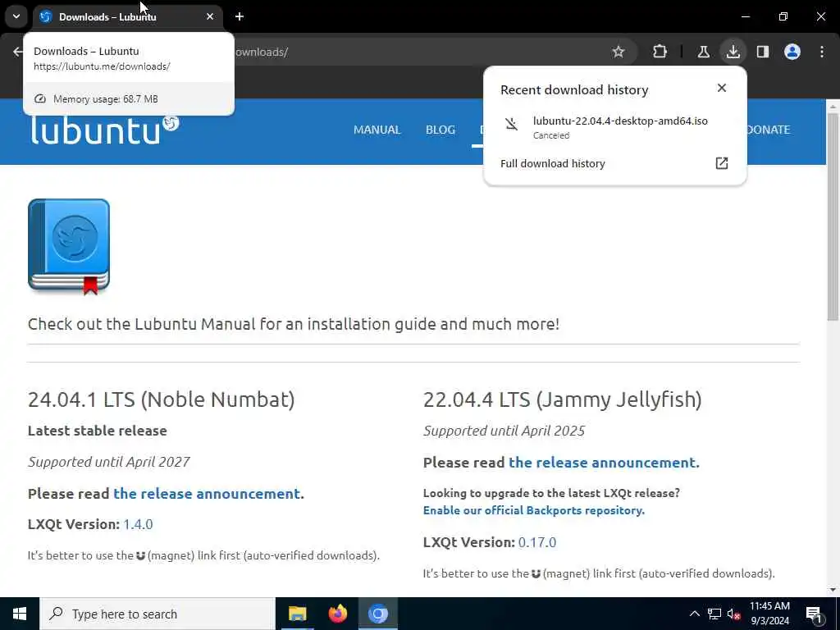Click the 22.04.4 LTS (Jammy Jellyfish) heading
This screenshot has height=630, width=840.
tap(563, 399)
